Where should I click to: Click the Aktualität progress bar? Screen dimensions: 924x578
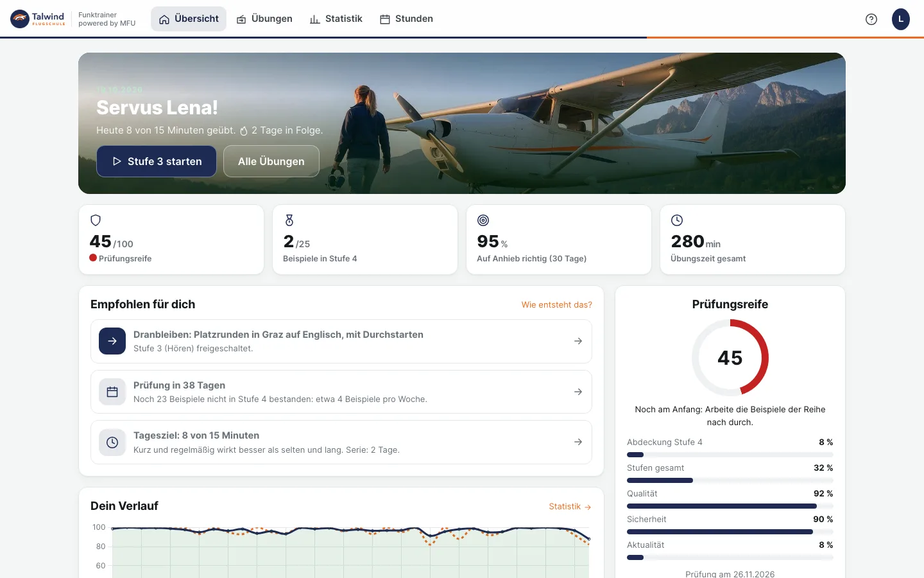(730, 557)
